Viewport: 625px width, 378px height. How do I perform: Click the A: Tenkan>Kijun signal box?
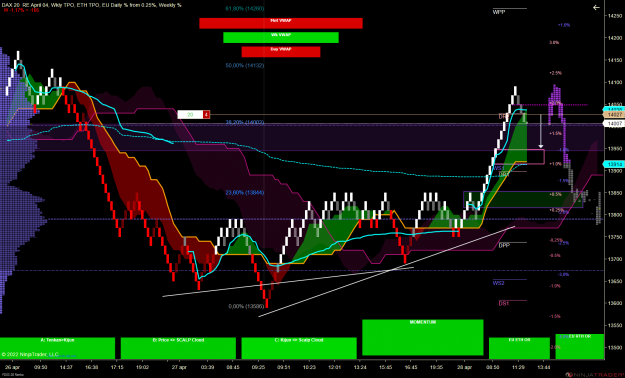tap(57, 348)
